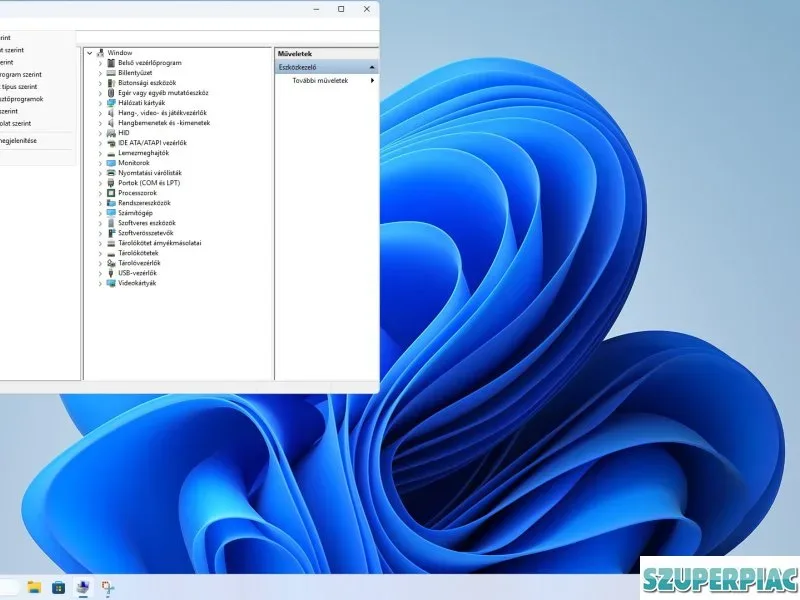Select the 'Belső vezérlőprogram' row text
800x600 pixels.
pyautogui.click(x=149, y=63)
